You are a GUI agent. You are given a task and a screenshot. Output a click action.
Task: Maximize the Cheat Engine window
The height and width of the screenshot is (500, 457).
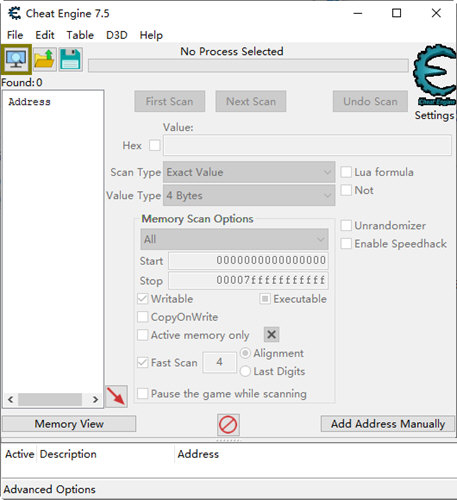pyautogui.click(x=396, y=13)
